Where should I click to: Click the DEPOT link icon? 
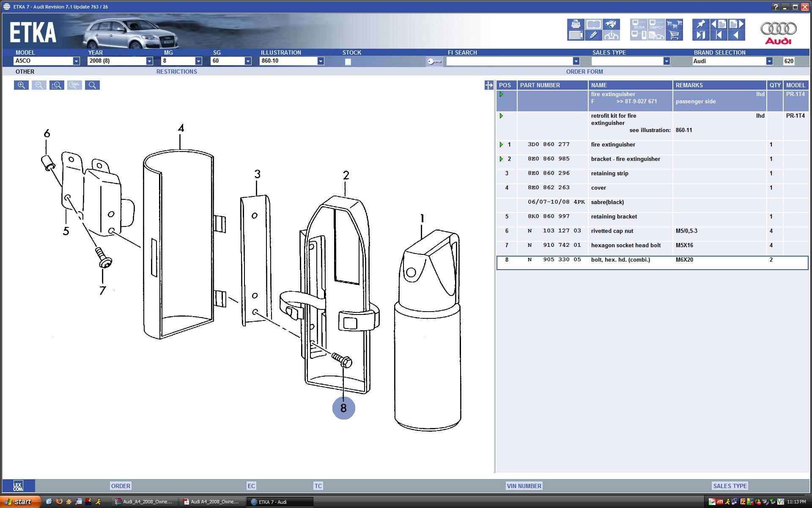(656, 24)
